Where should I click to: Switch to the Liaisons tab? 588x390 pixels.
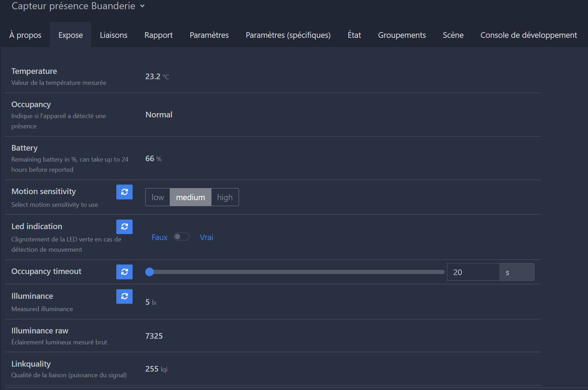pyautogui.click(x=113, y=35)
